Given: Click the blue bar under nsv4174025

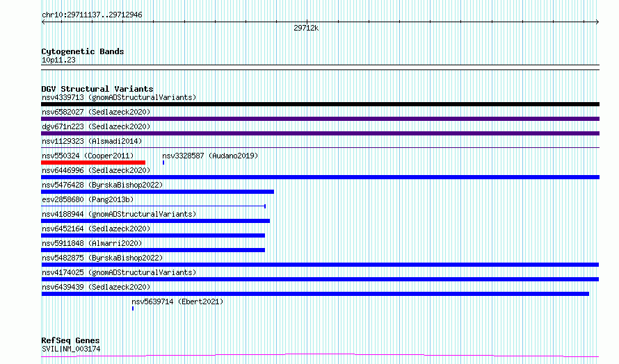Looking at the screenshot, I should tap(320, 279).
